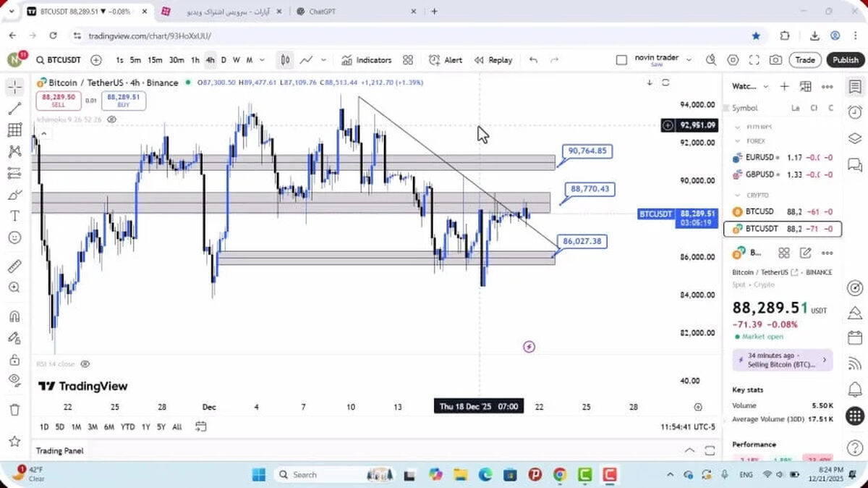Select EURUSD in the watchlist
The height and width of the screenshot is (488, 868).
coord(783,157)
